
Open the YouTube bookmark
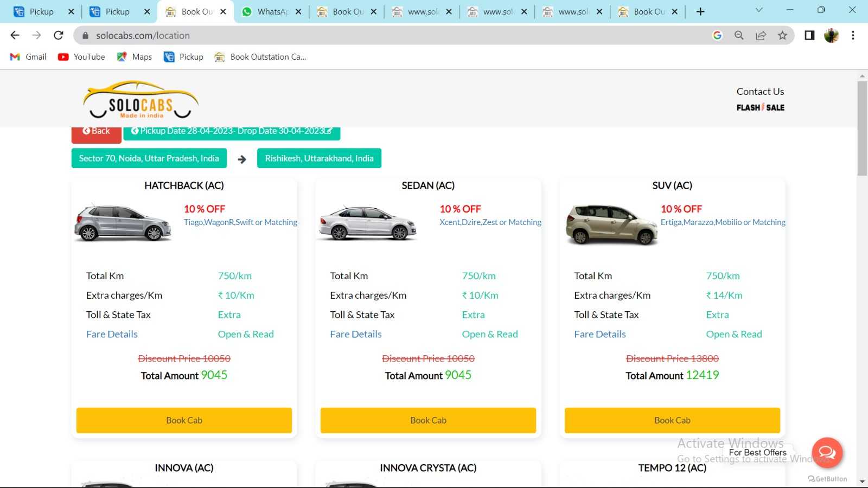pyautogui.click(x=81, y=57)
